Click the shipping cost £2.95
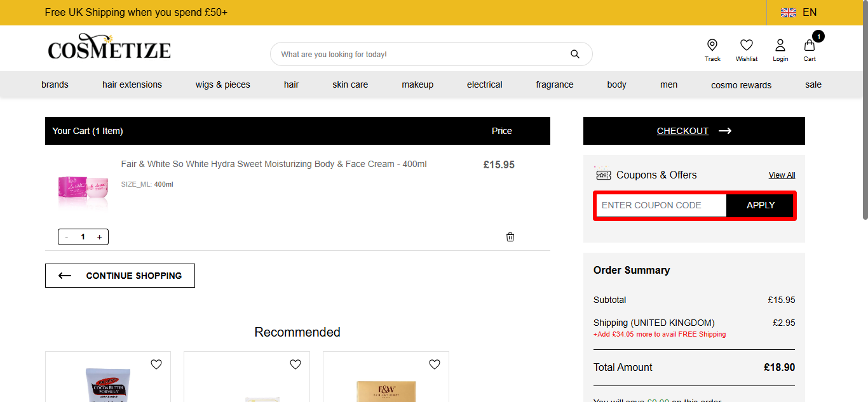 tap(783, 323)
